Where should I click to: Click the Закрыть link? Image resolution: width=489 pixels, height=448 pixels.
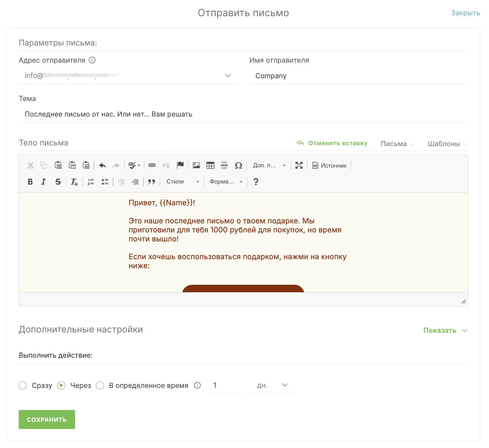pos(466,13)
